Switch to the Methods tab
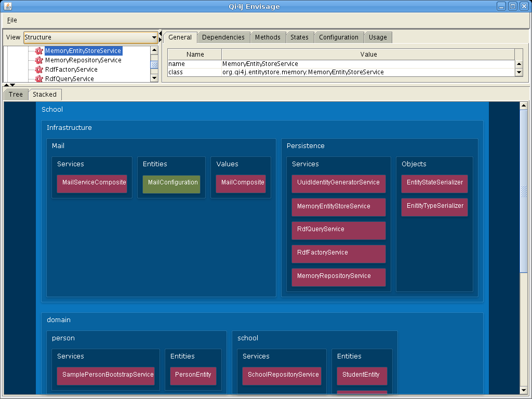The width and height of the screenshot is (532, 399). (x=268, y=37)
